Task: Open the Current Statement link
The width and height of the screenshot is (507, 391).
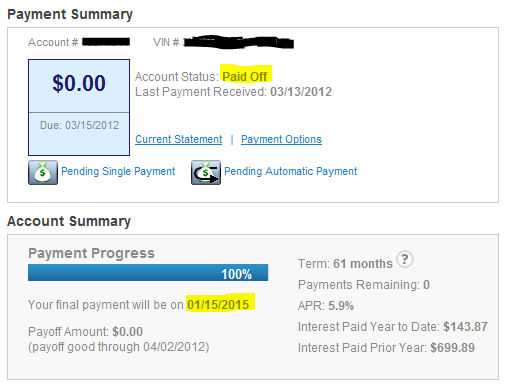Action: point(179,139)
